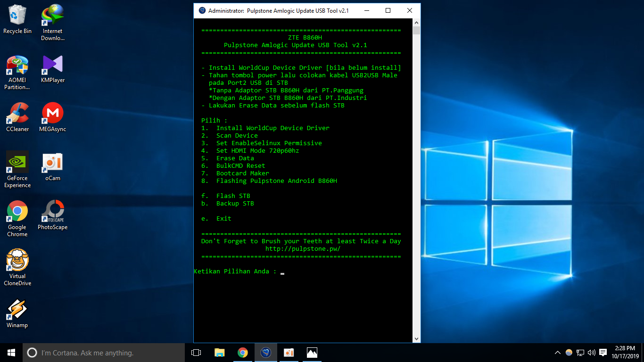Click the 'Ketikan Pilihan Anda :' prompt
The height and width of the screenshot is (362, 644).
[235, 271]
